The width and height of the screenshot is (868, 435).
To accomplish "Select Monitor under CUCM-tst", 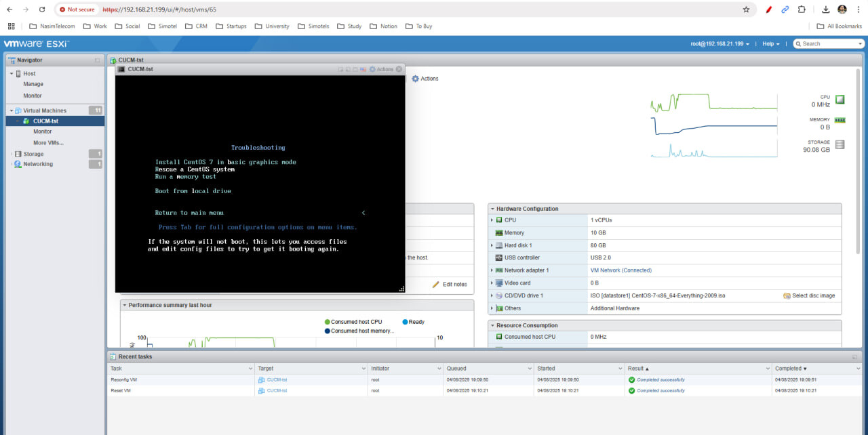I will [43, 131].
